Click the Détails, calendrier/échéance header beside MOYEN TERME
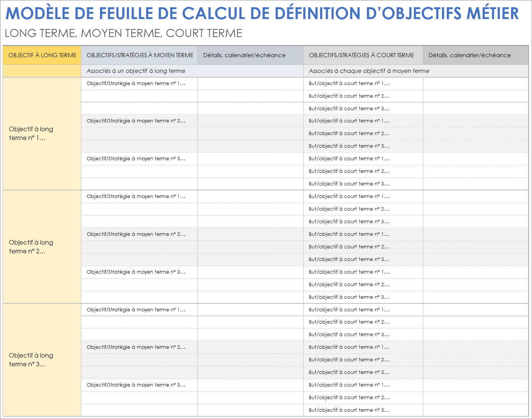Viewport: 532px width, 419px height. pos(251,55)
